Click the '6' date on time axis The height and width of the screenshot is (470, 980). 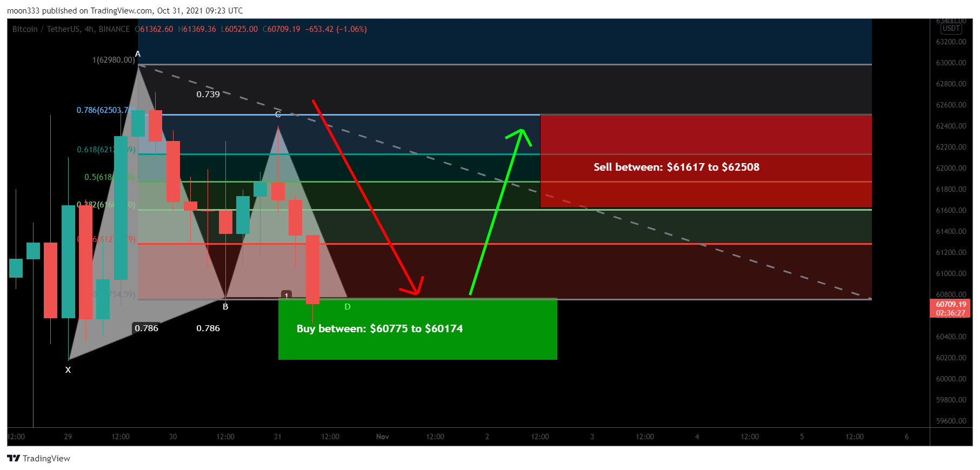(906, 437)
